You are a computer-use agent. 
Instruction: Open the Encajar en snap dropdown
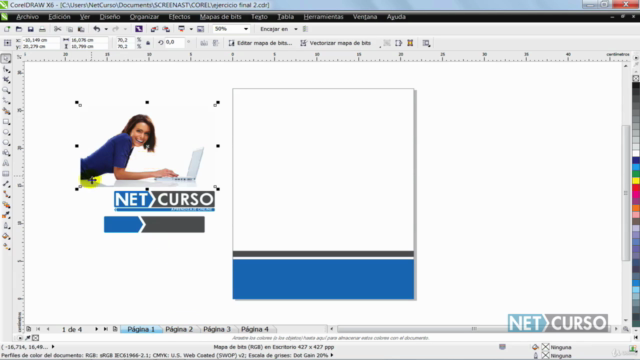pyautogui.click(x=296, y=29)
